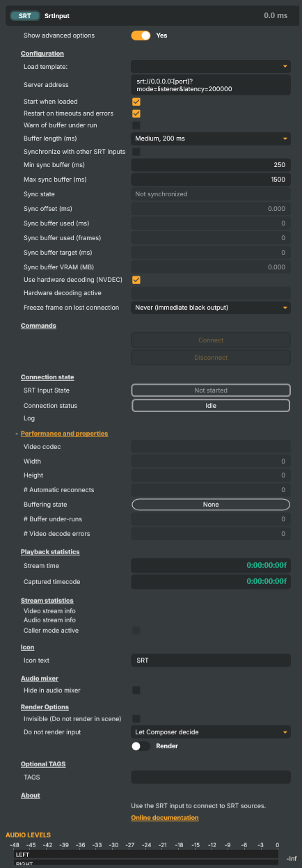Disable Use hardware decoding (NVDEC)
The height and width of the screenshot is (868, 302).
coord(136,280)
